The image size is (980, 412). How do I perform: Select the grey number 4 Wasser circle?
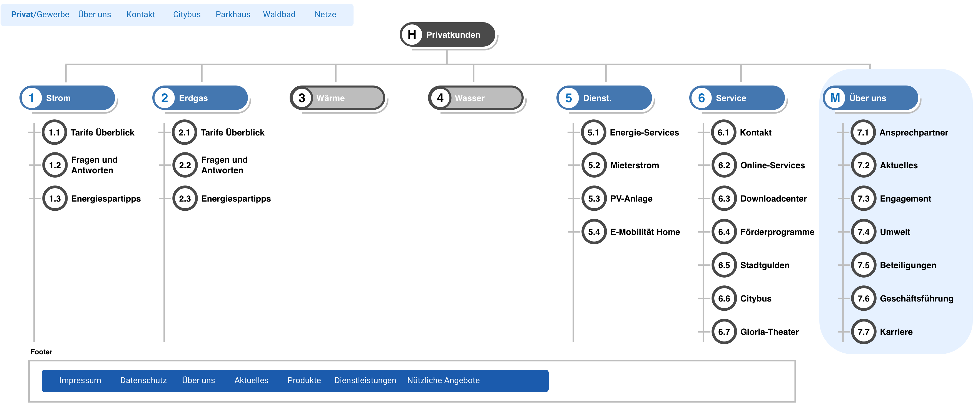point(440,98)
